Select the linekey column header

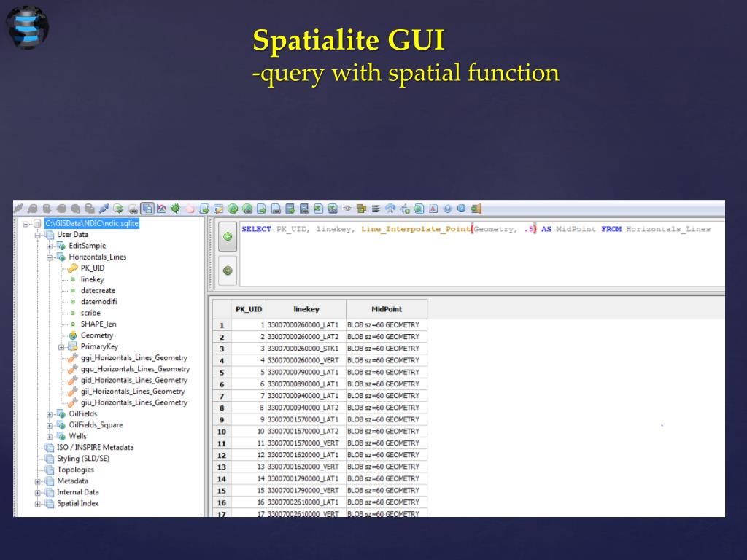(306, 309)
